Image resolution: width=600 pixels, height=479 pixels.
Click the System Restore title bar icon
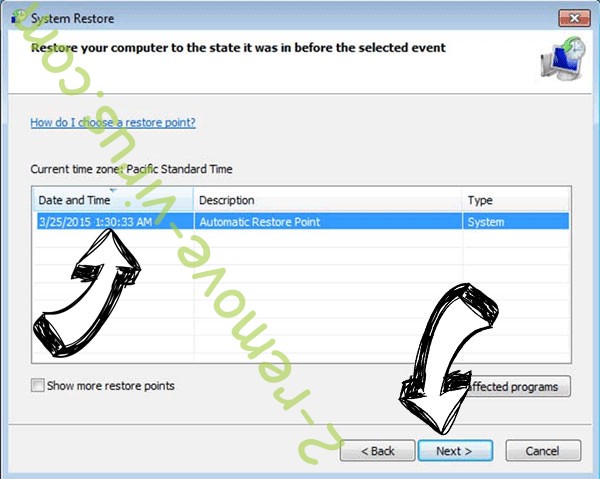coord(19,17)
